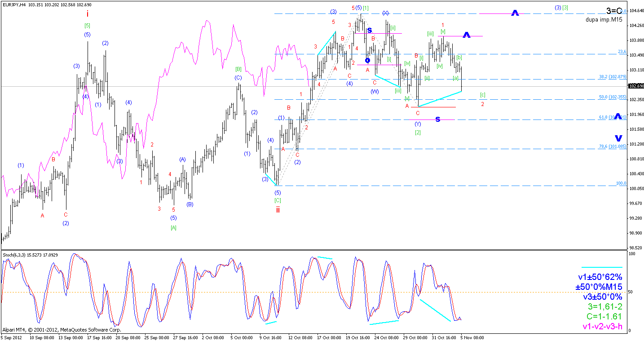Select the blue A arrow at 61.8 level
Viewport: 644px width, 341px height.
618,116
